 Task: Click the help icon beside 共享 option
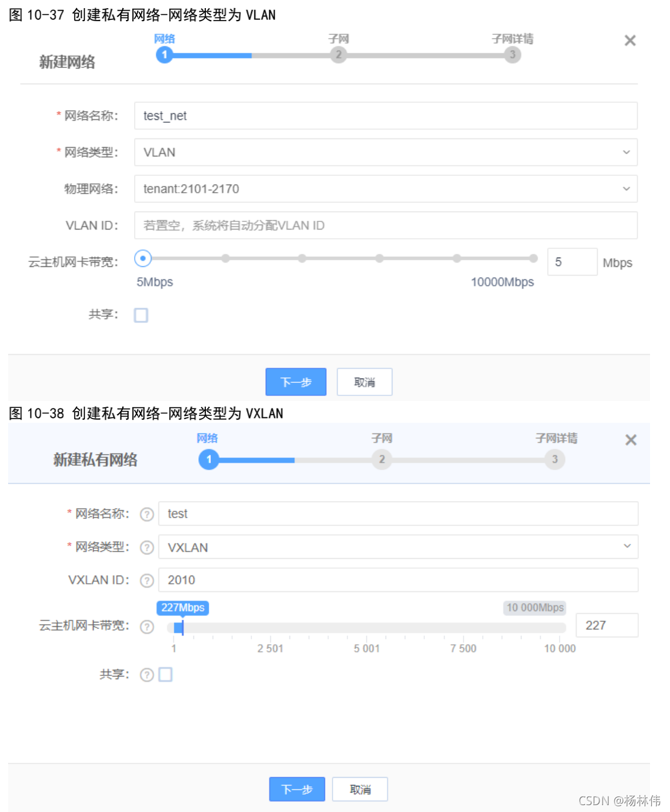(x=147, y=674)
